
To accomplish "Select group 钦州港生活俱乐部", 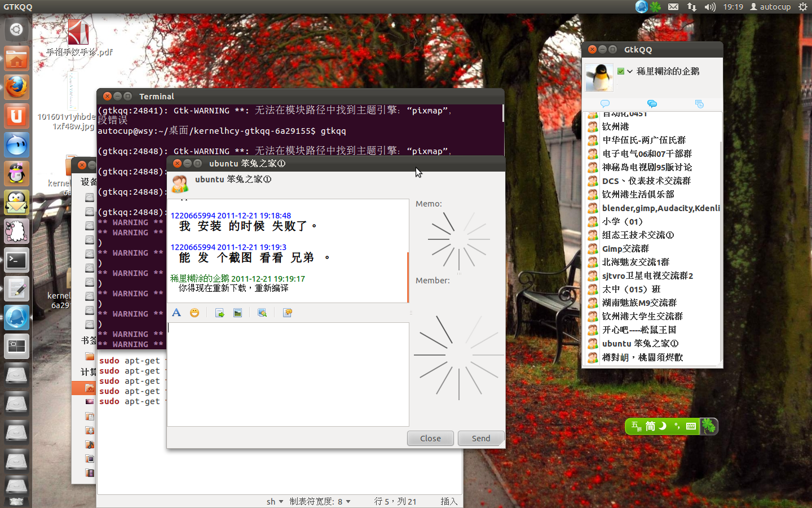I will tap(653, 194).
